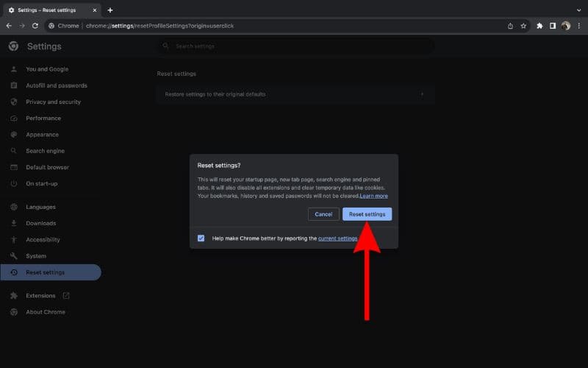
Task: Expand Restore settings to their original defaults
Action: [x=294, y=94]
